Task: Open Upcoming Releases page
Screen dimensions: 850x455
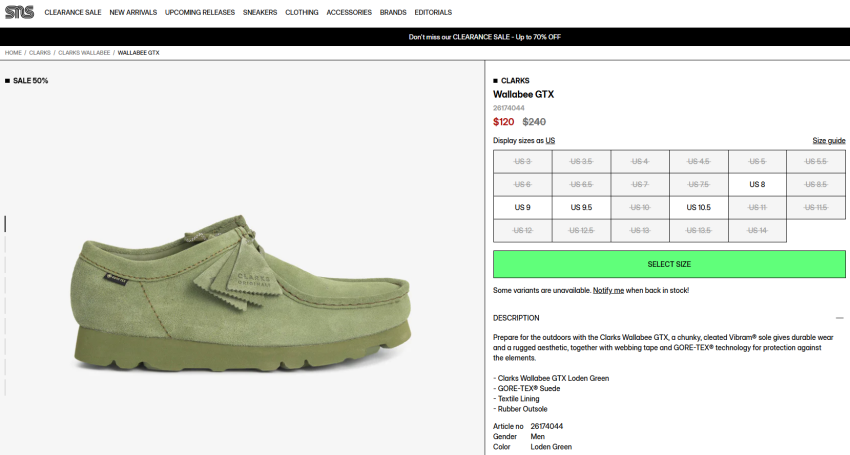Action: [x=199, y=12]
